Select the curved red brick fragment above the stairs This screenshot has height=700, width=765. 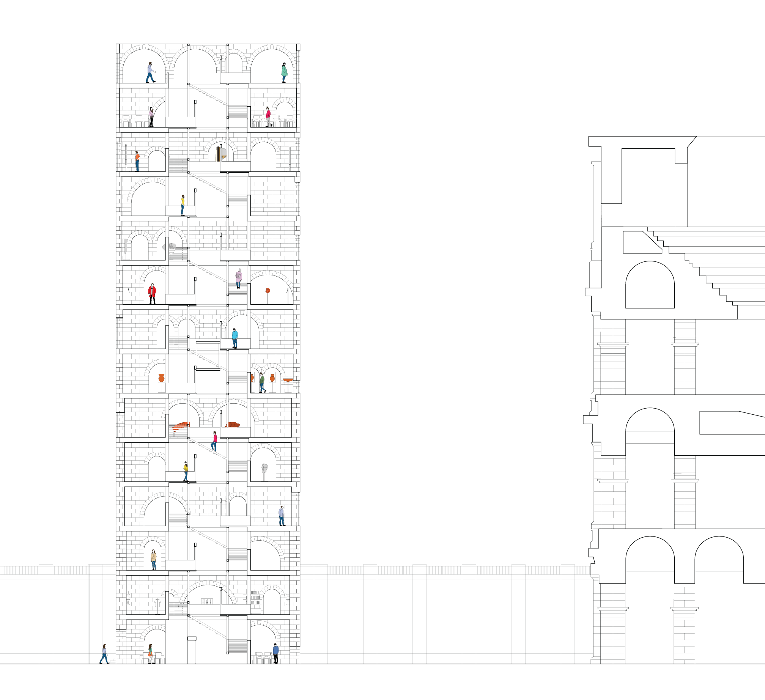[180, 426]
